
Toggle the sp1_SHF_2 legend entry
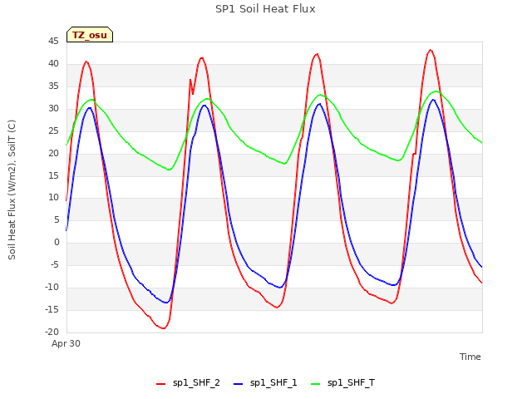(188, 383)
